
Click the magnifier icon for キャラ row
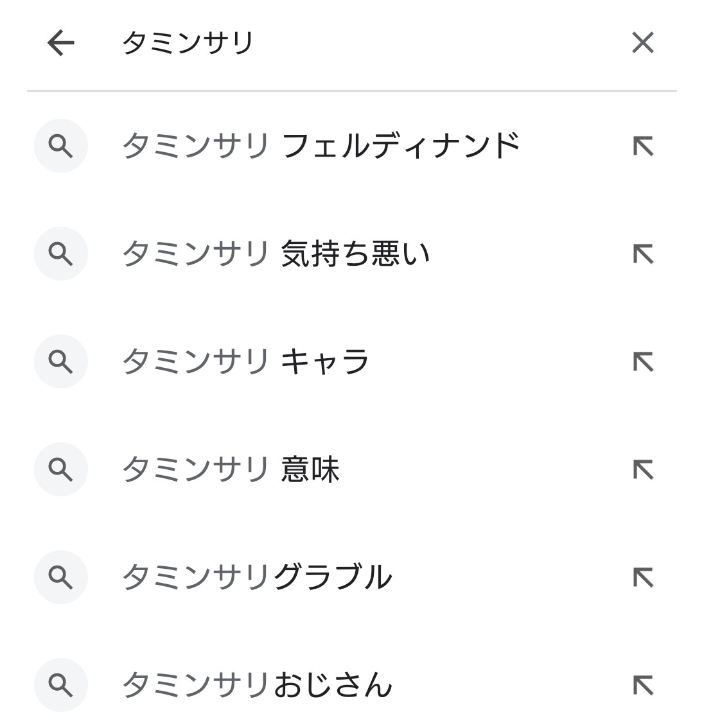(61, 362)
